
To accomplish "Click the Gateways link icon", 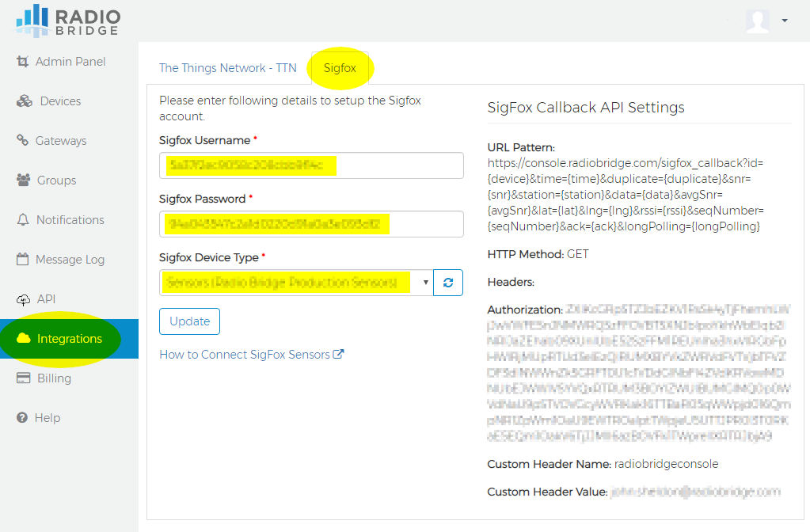I will click(22, 140).
